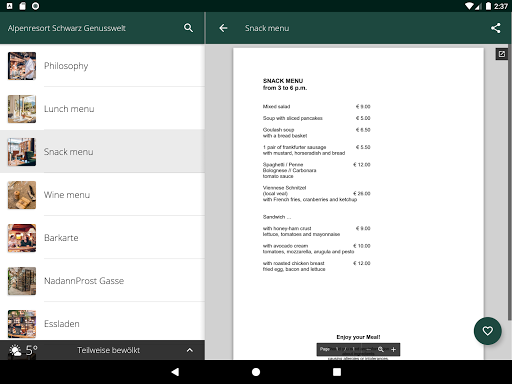Share the Snack menu
The image size is (512, 384).
(x=496, y=28)
